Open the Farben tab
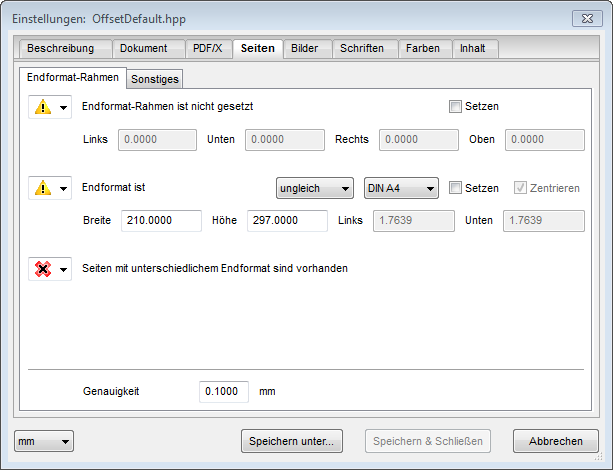Viewport: 613px width, 470px height. click(423, 48)
